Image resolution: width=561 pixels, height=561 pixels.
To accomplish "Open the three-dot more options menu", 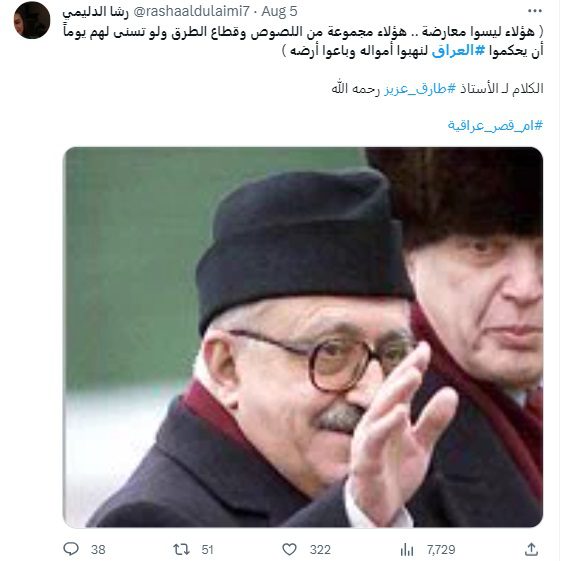I will 535,11.
